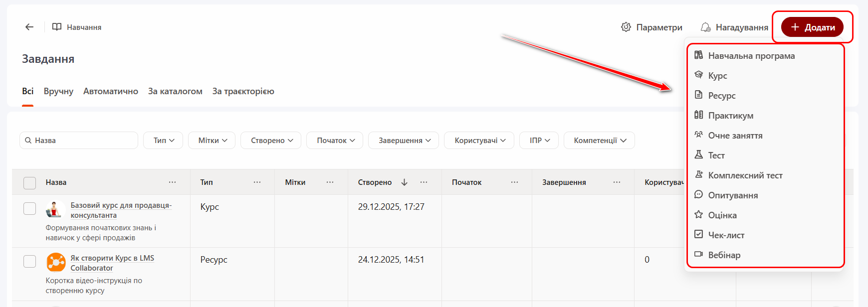Select Вебінар from the add menu
Viewport: 868px width, 307px height.
click(724, 255)
